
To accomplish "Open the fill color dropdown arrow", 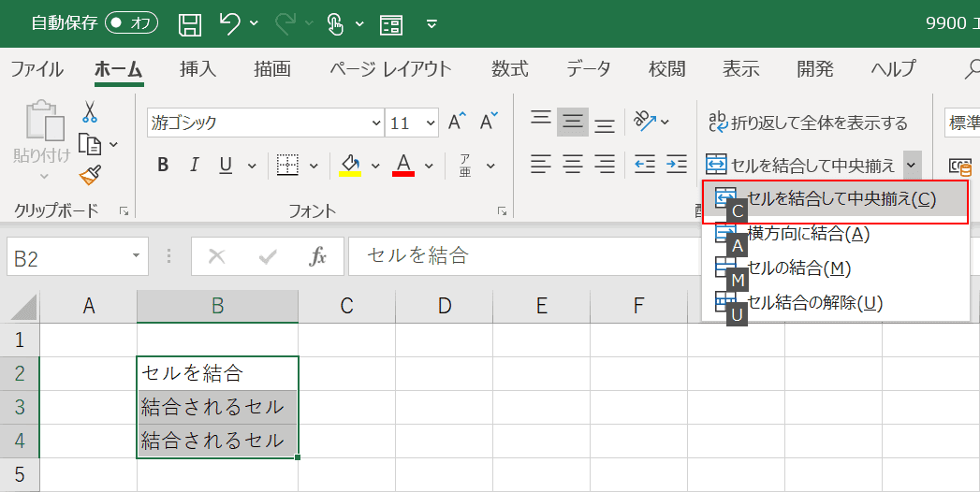I will [375, 166].
